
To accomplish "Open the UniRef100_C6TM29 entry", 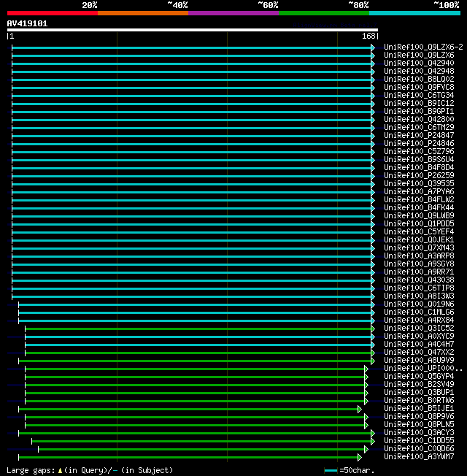I will (419, 128).
